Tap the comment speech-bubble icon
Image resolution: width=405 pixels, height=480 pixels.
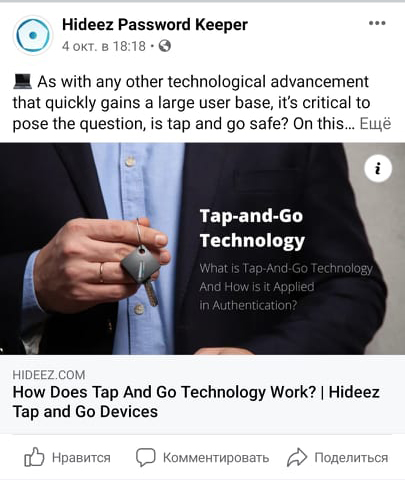pyautogui.click(x=145, y=457)
